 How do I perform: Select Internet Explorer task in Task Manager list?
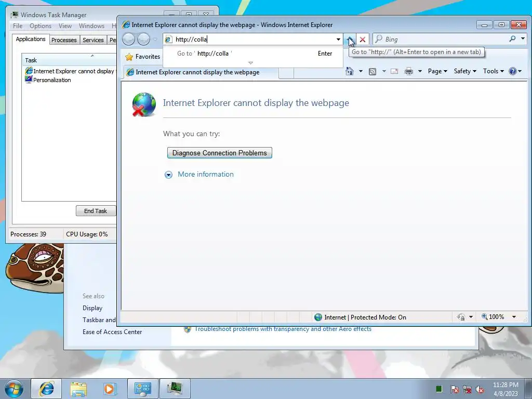pyautogui.click(x=70, y=71)
